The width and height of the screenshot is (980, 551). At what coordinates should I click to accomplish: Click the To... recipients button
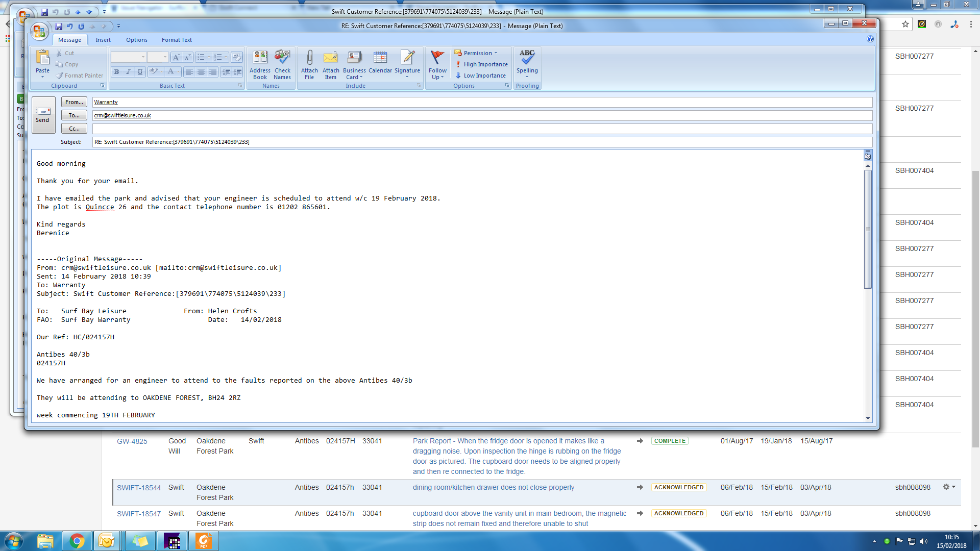(x=74, y=115)
